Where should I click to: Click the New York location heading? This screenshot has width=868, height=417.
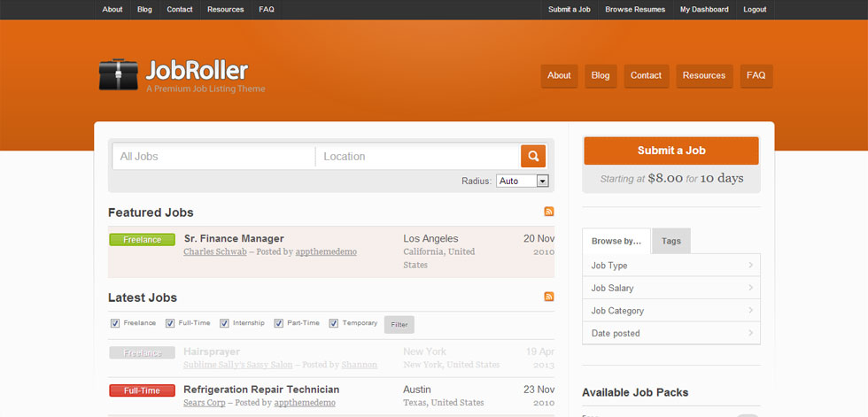(424, 351)
